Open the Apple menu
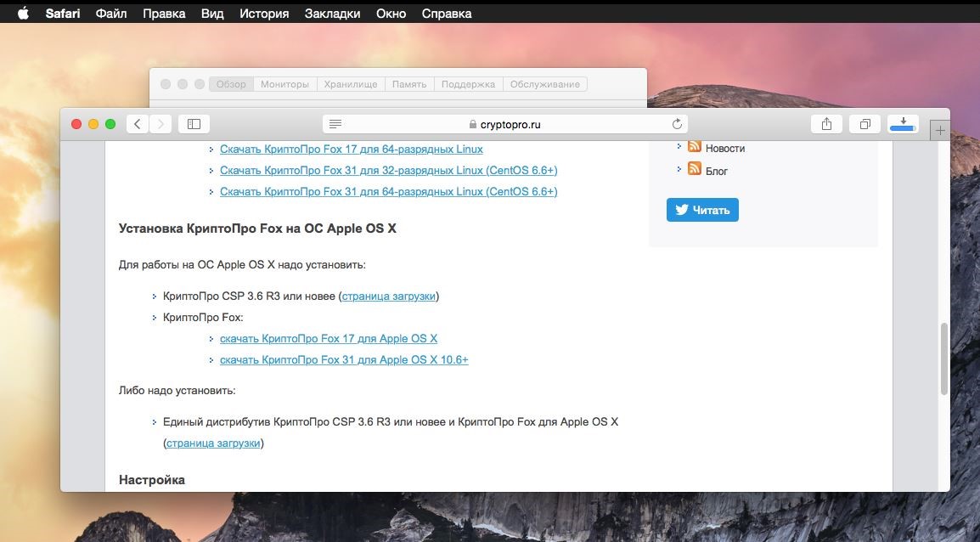Image resolution: width=980 pixels, height=542 pixels. click(x=23, y=13)
